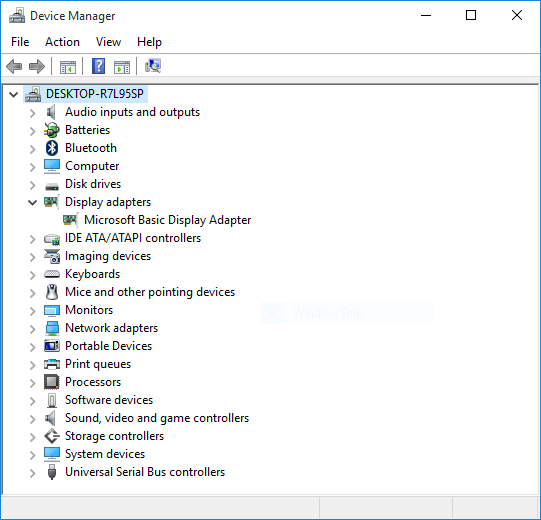This screenshot has width=541, height=520.
Task: Expand Audio inputs and outputs chevron
Action: [x=33, y=113]
